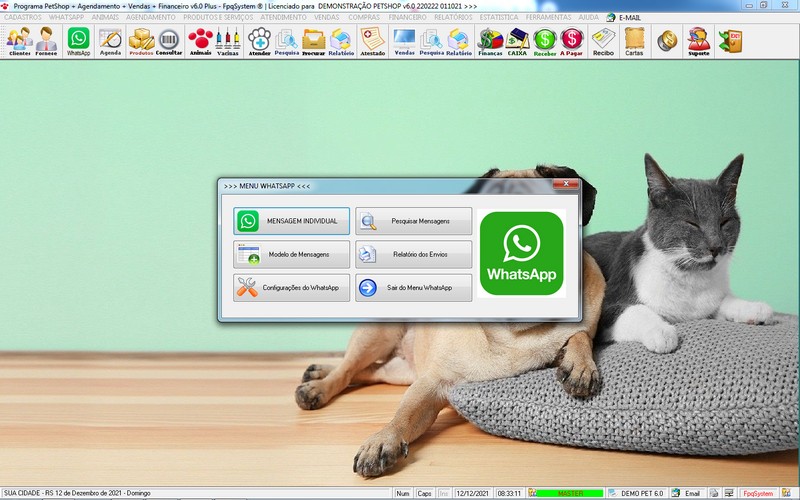The width and height of the screenshot is (800, 500).
Task: Click the Num indicator in status bar
Action: pyautogui.click(x=403, y=493)
